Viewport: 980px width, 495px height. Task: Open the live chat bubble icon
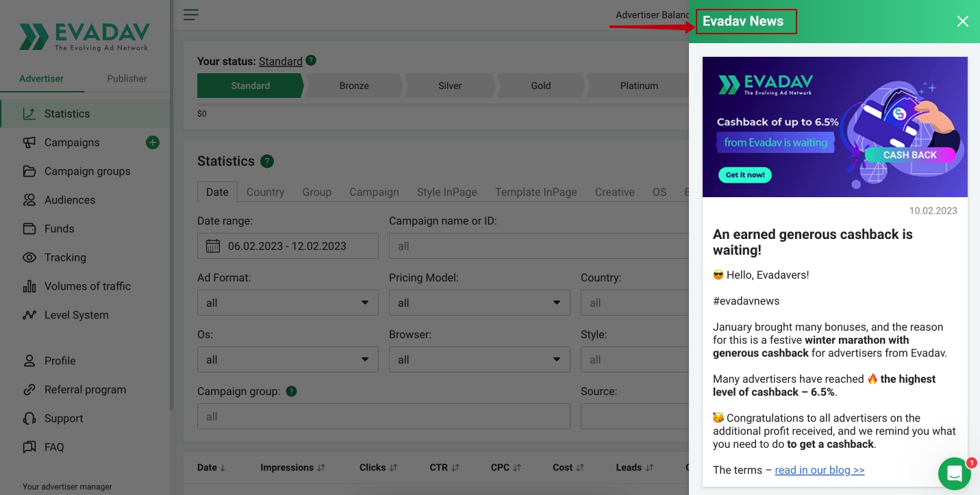coord(955,474)
